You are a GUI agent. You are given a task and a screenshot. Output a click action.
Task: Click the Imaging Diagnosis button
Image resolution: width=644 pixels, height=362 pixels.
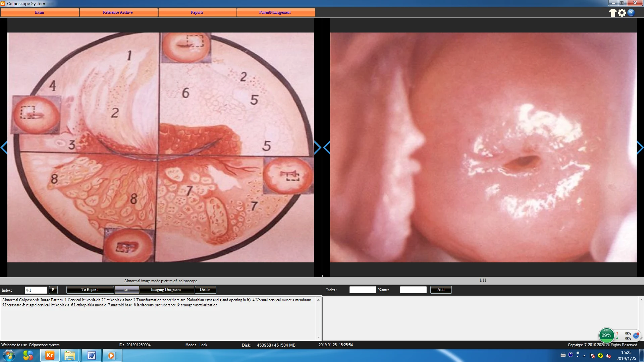pyautogui.click(x=166, y=290)
